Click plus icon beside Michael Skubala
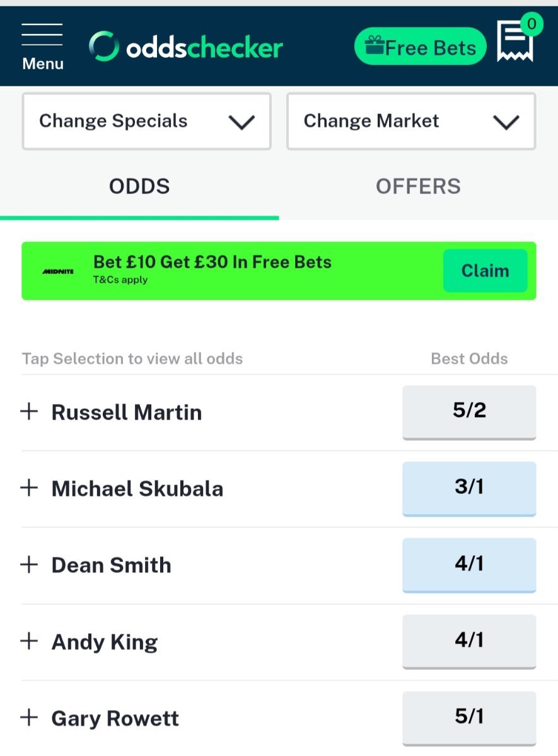 click(29, 488)
